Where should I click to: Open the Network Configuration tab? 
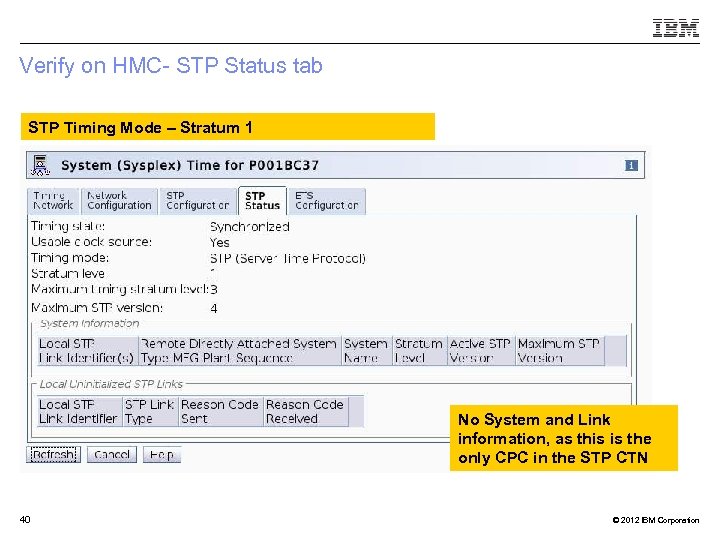pos(119,201)
